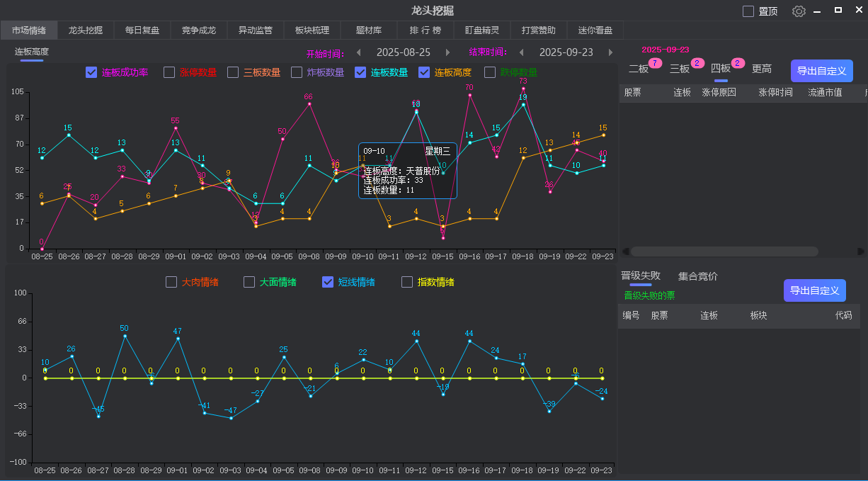The image size is (868, 481).
Task: Click the left arrow beside 结束时间
Action: click(522, 52)
